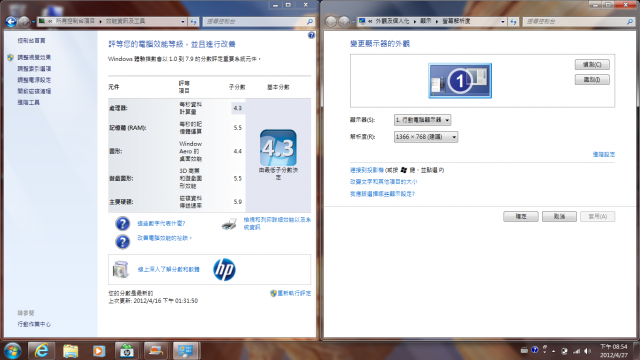Open Internet Explorer from the taskbar
The width and height of the screenshot is (640, 360).
[x=41, y=351]
